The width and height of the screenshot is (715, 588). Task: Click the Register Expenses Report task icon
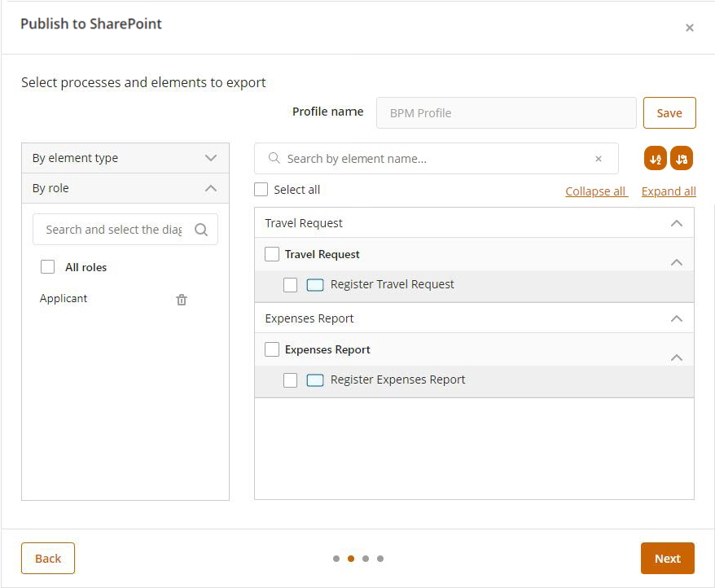coord(315,380)
